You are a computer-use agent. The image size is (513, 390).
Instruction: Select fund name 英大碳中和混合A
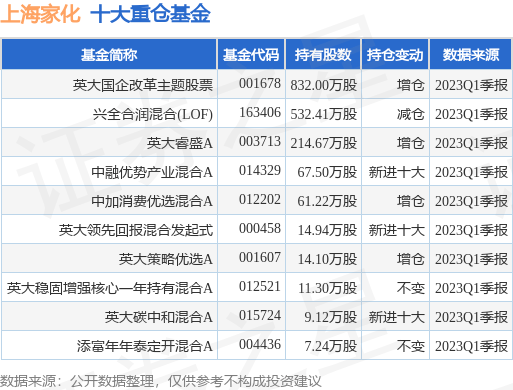point(159,317)
